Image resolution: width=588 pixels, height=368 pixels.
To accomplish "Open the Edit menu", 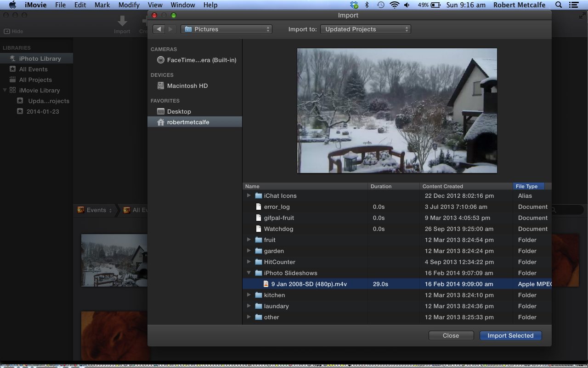I will click(80, 5).
